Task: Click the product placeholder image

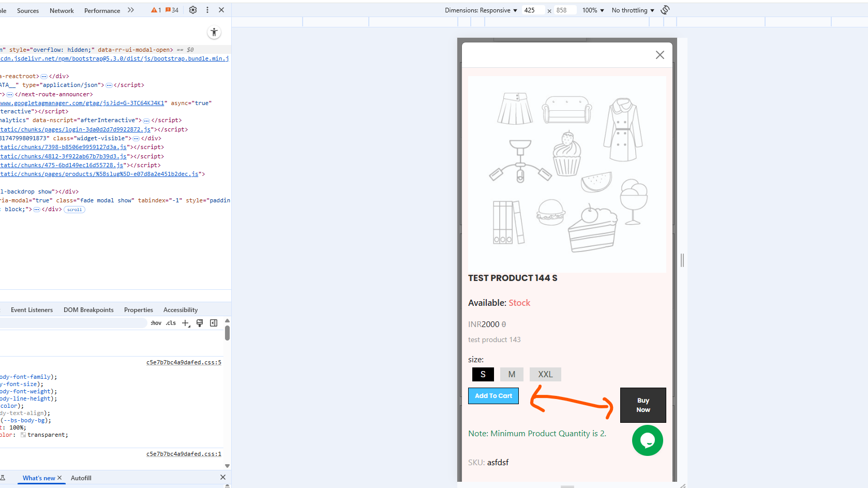Action: 567,174
